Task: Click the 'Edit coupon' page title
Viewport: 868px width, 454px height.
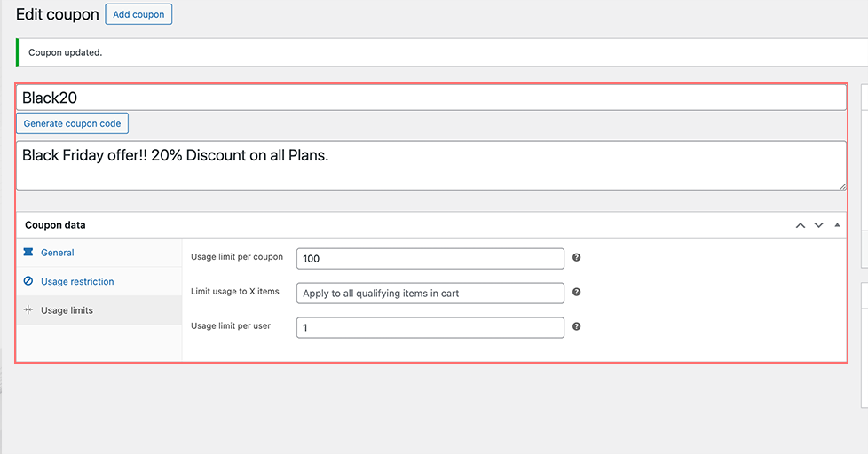Action: click(57, 14)
